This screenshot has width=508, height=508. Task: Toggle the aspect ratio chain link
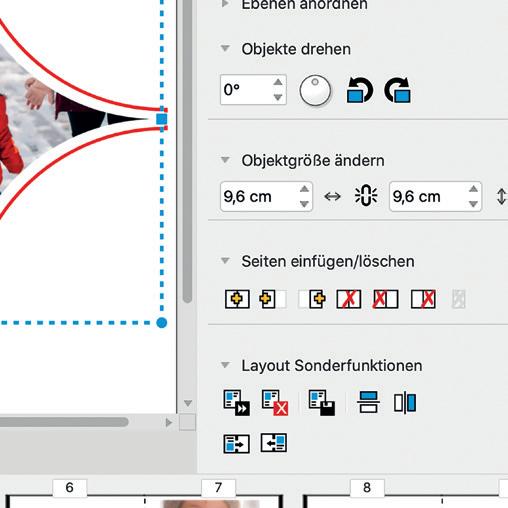366,196
